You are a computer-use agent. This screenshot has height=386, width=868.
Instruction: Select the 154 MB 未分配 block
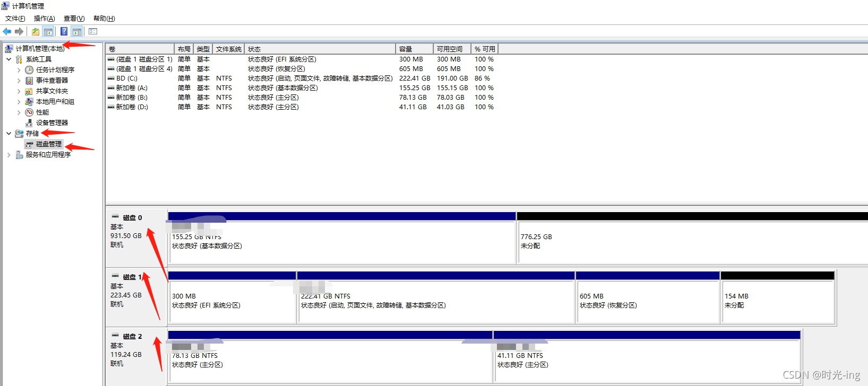778,297
